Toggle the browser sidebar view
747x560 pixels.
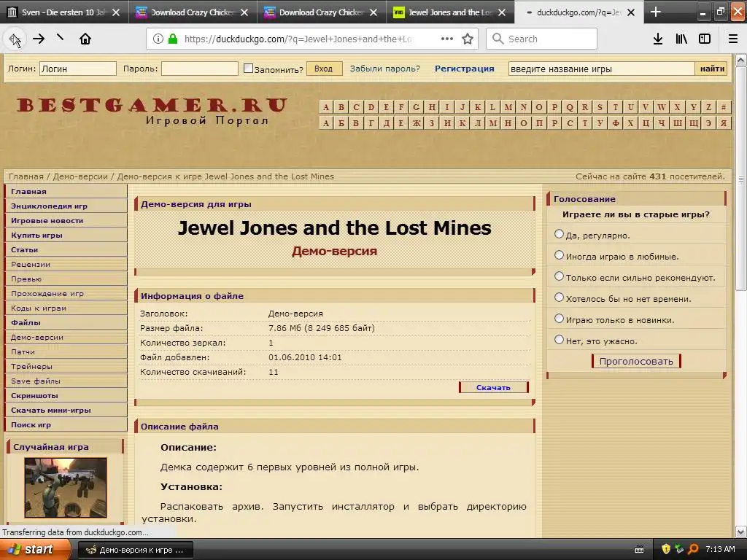[x=705, y=39]
